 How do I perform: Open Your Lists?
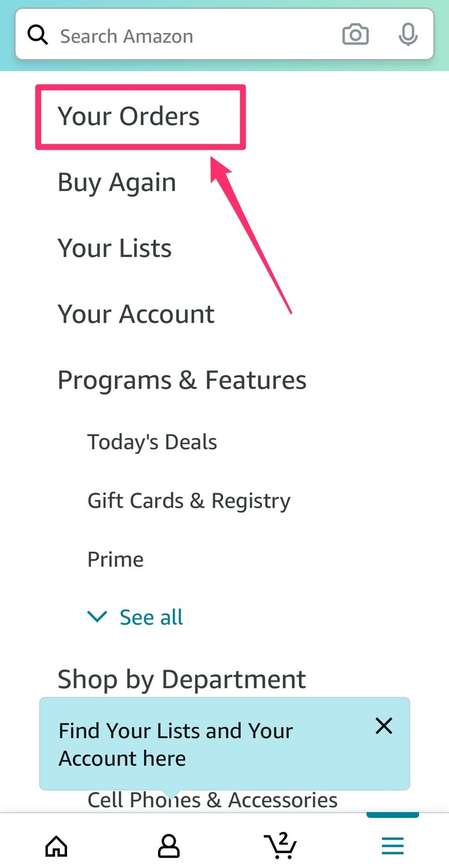tap(114, 248)
